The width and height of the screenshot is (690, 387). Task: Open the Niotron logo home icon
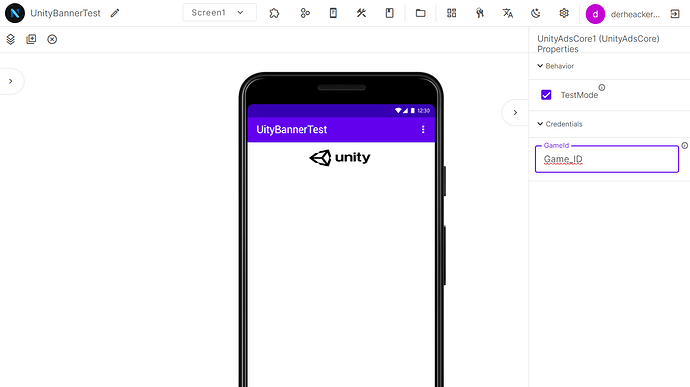coord(15,13)
